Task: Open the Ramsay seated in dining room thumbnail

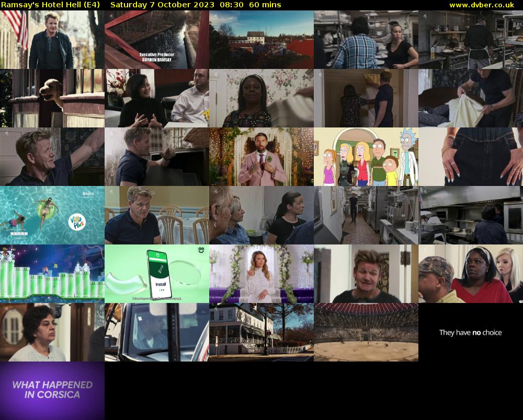Action: 157,215
